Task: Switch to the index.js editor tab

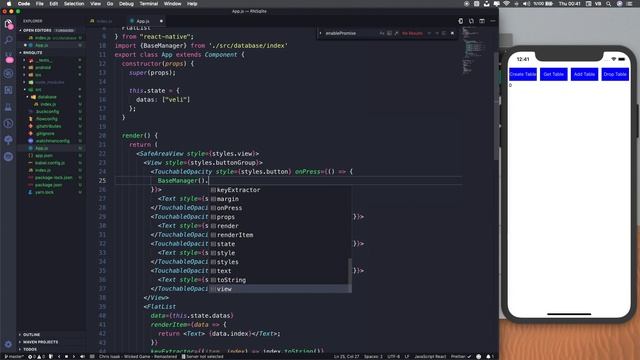Action: click(104, 21)
